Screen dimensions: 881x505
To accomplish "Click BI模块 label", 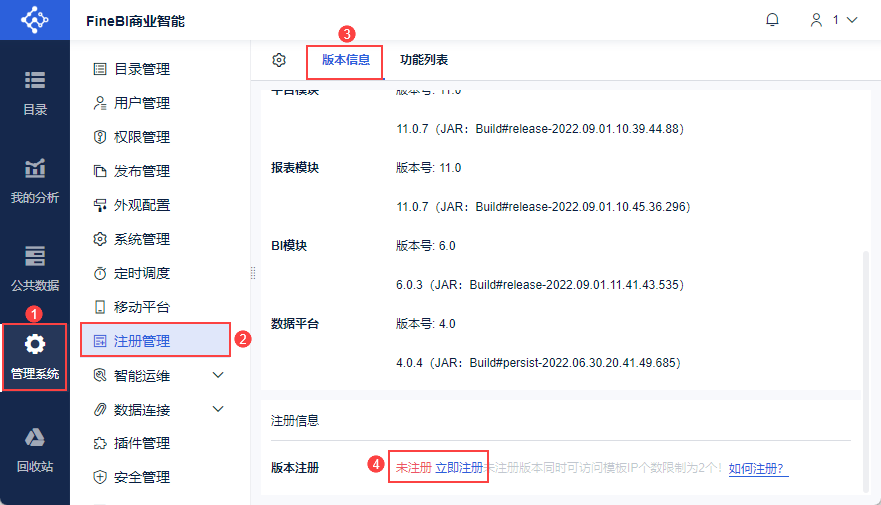I will [289, 246].
